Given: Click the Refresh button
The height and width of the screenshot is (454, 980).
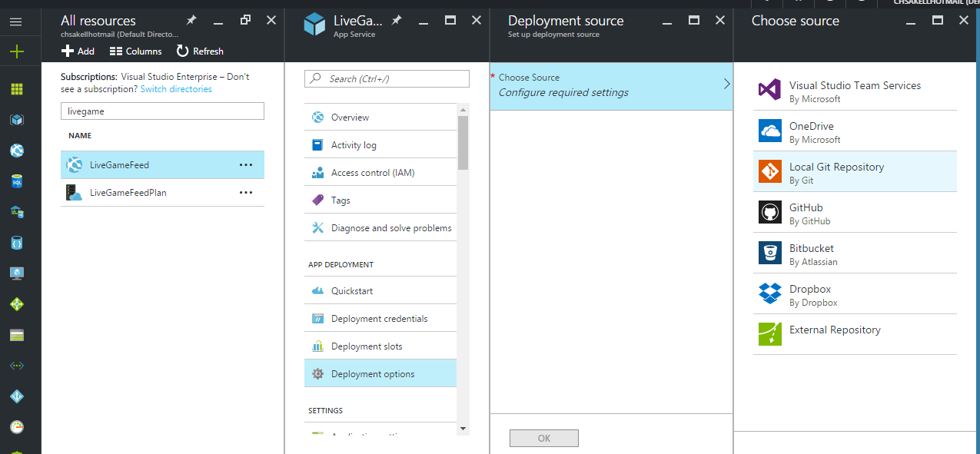Looking at the screenshot, I should pos(200,51).
